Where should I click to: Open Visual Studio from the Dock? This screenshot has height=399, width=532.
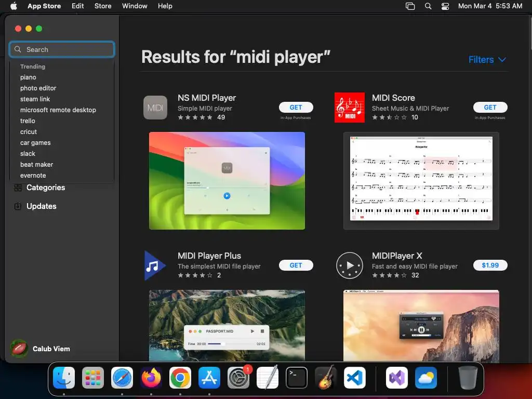[x=397, y=378]
